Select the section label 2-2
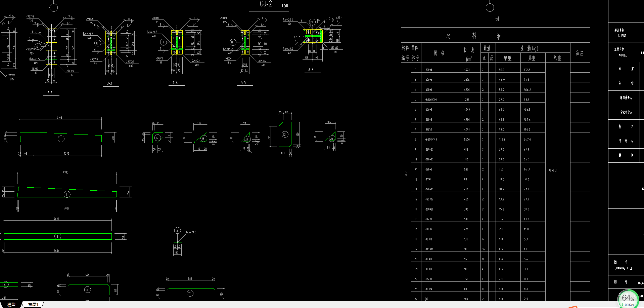The height and width of the screenshot is (308, 644). (50, 92)
